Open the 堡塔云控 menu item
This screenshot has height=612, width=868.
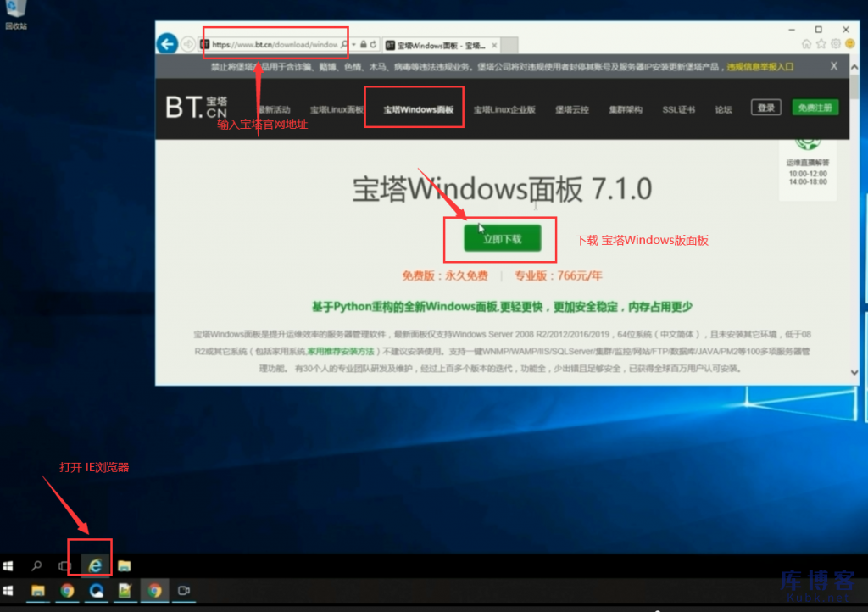pyautogui.click(x=572, y=109)
